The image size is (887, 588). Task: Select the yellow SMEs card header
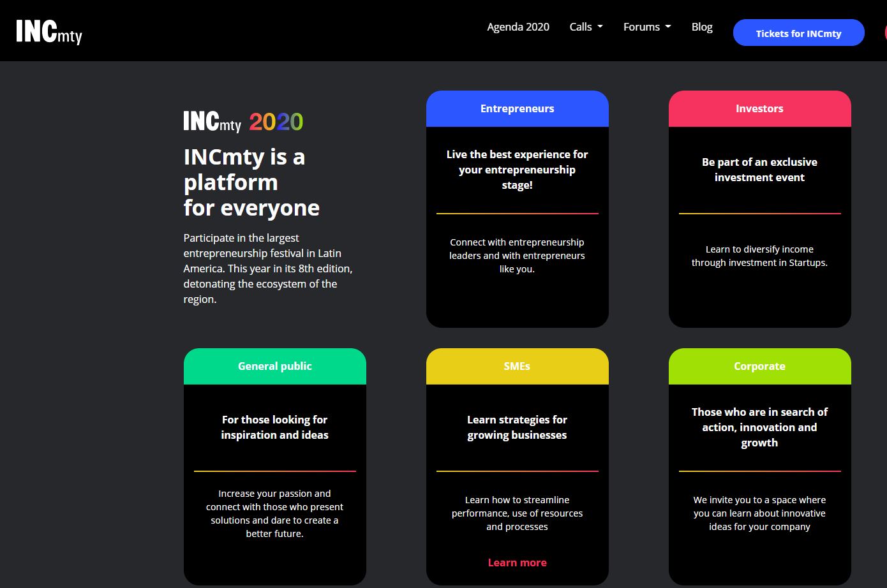point(517,366)
